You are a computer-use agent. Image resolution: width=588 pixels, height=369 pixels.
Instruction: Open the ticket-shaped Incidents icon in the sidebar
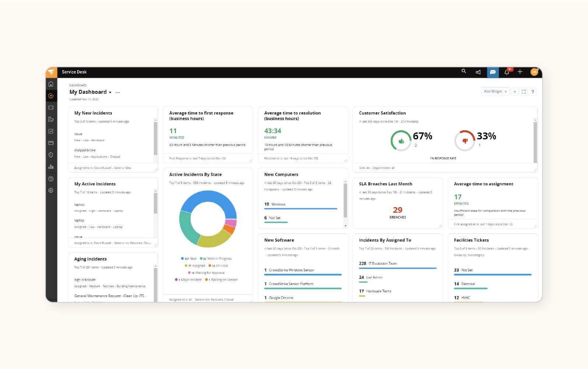point(51,108)
